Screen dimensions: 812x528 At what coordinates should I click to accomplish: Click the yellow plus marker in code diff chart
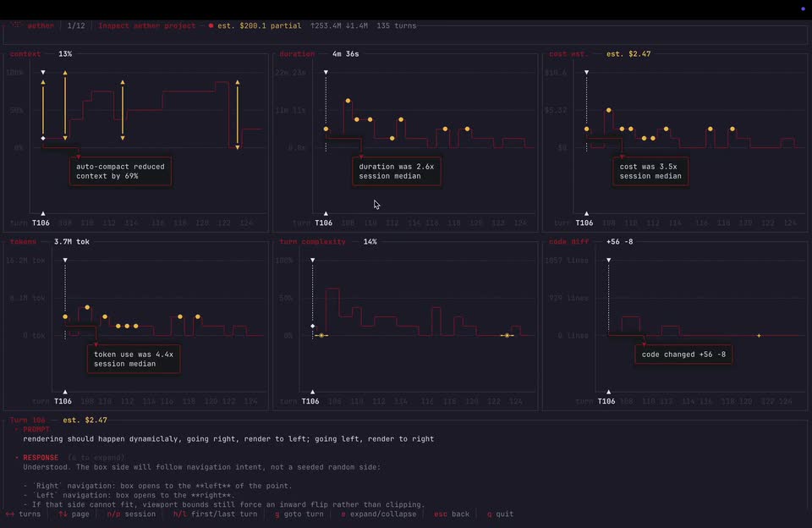[x=759, y=336]
